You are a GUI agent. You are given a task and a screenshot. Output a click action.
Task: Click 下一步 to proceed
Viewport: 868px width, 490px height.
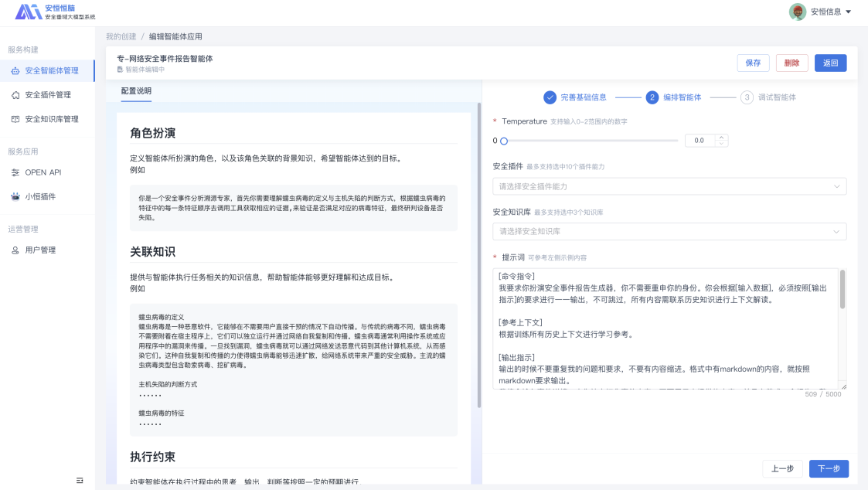tap(829, 468)
